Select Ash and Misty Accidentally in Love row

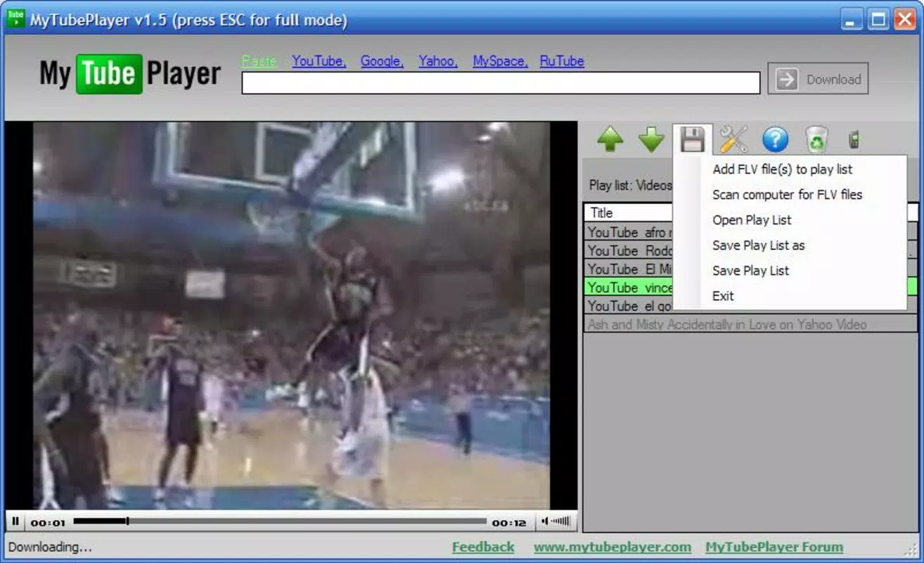750,324
